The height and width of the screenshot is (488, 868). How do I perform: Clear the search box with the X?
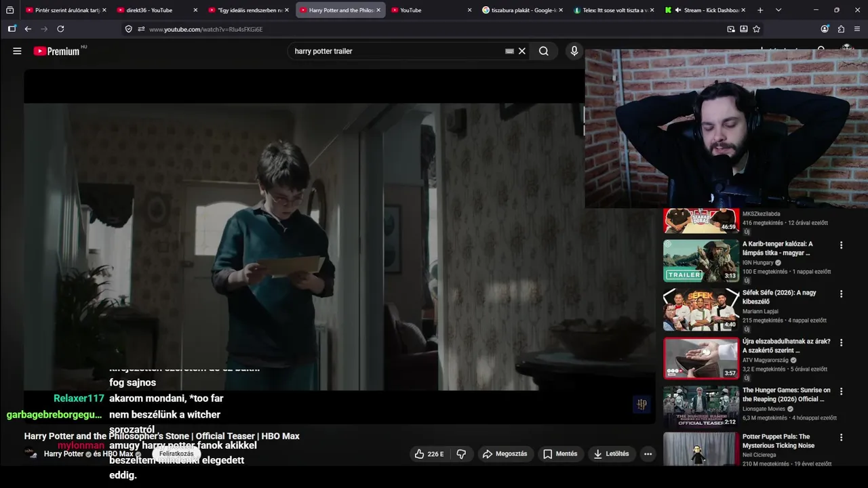tap(522, 51)
